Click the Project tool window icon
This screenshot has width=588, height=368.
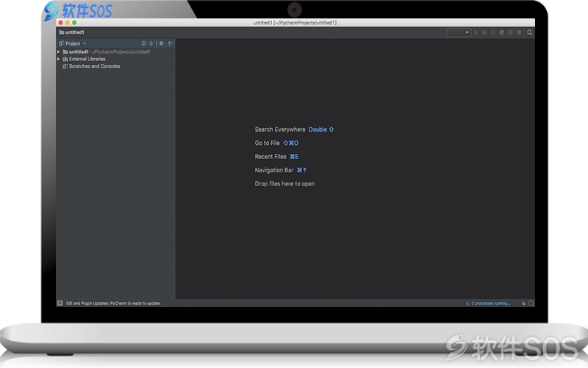(x=61, y=43)
